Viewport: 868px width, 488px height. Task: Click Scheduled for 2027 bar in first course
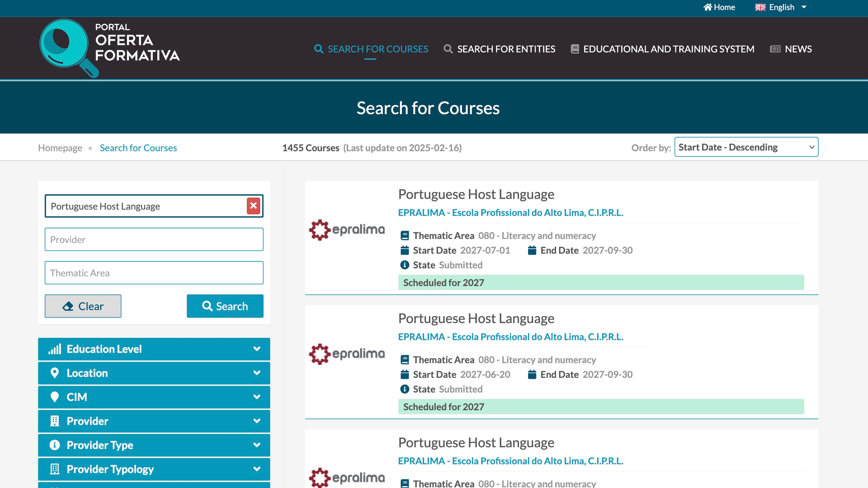click(601, 283)
